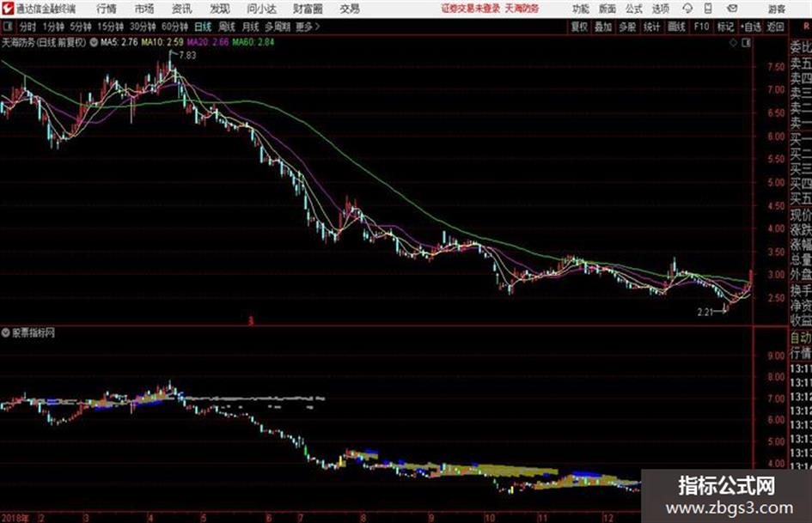This screenshot has width=812, height=523.
Task: Toggle the left sidebar panel icon
Action: point(7,27)
